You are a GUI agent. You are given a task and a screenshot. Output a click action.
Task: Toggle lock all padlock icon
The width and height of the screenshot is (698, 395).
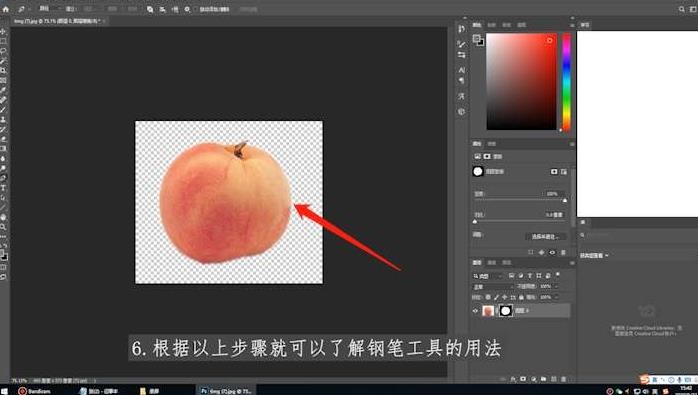coord(521,297)
